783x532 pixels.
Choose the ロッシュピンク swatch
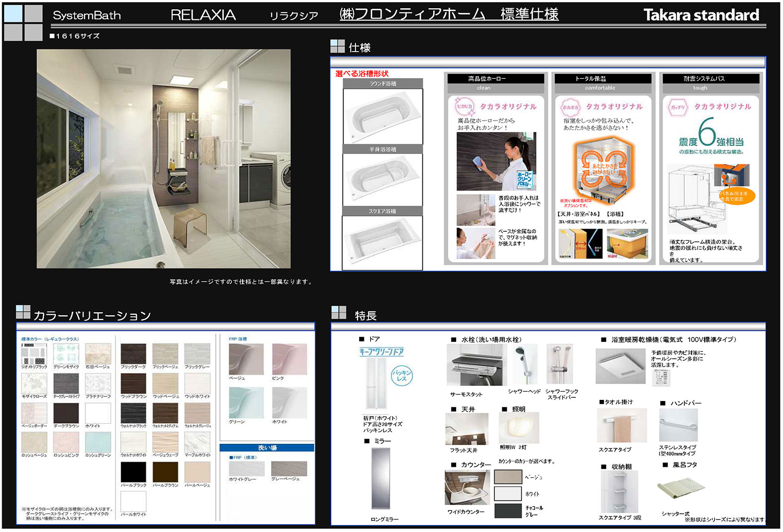point(66,442)
